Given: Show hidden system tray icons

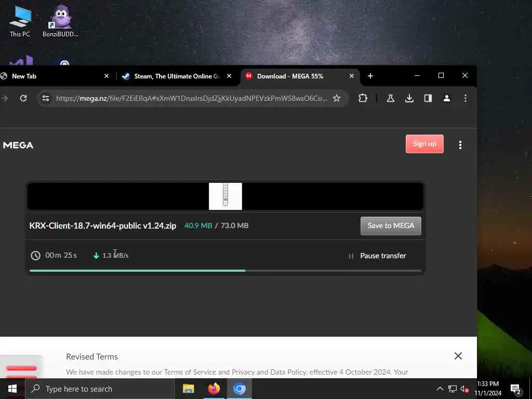Looking at the screenshot, I should 440,389.
